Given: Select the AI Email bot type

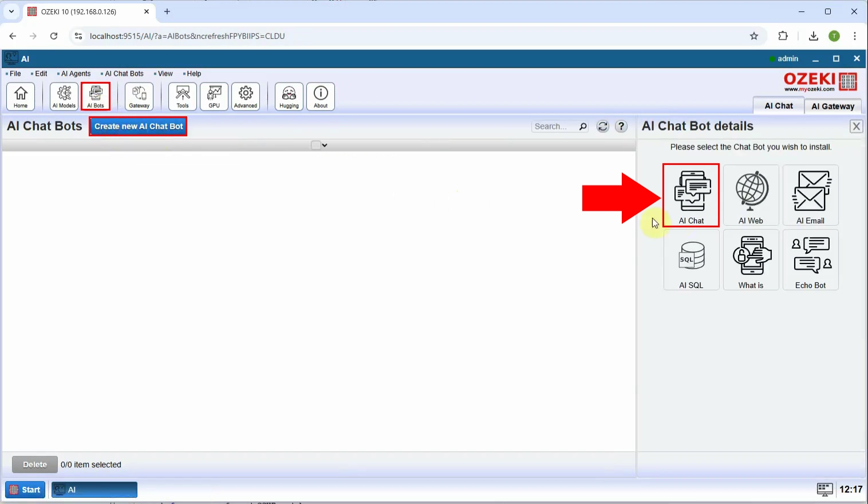Looking at the screenshot, I should point(810,195).
